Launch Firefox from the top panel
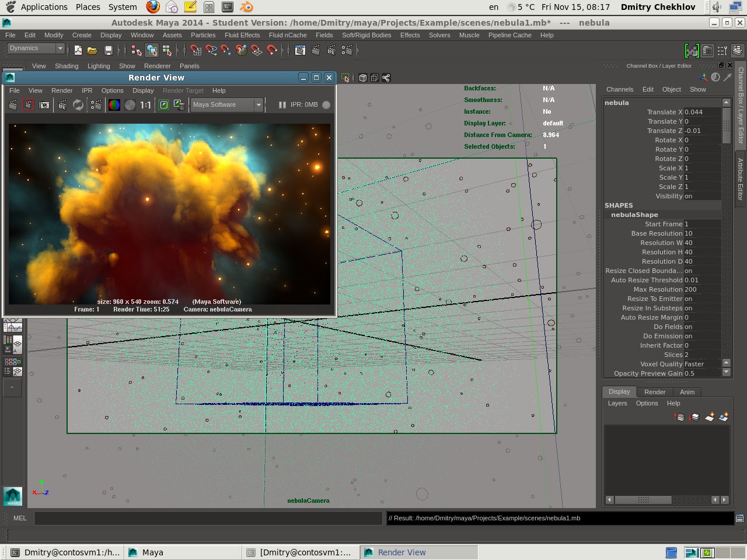This screenshot has width=747, height=560. coord(153,7)
